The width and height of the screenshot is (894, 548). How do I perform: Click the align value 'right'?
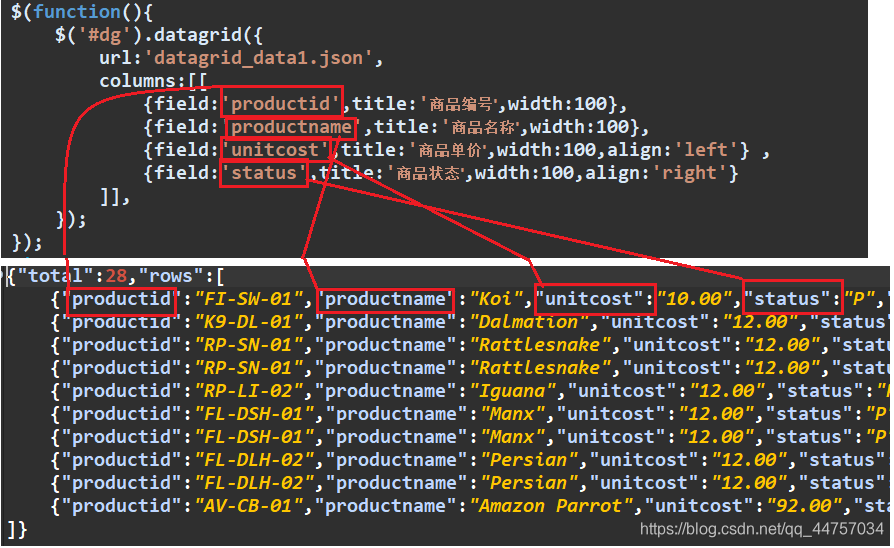[689, 173]
